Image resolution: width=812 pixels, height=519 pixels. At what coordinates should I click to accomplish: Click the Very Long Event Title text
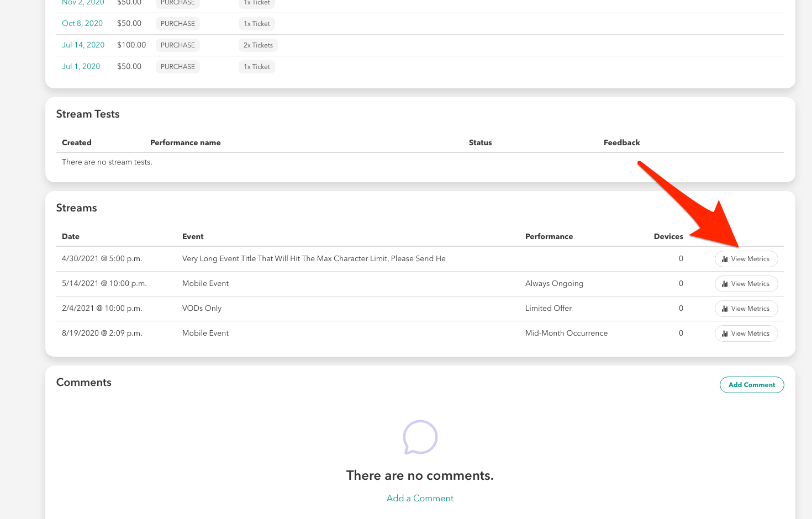pos(314,258)
